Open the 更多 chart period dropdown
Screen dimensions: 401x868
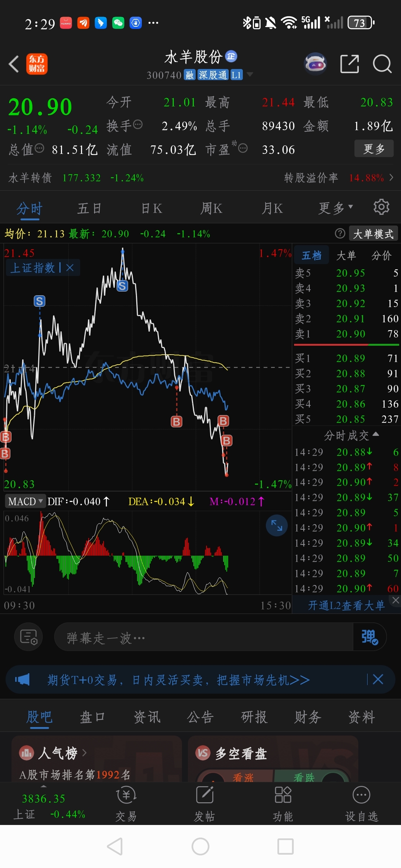(336, 208)
